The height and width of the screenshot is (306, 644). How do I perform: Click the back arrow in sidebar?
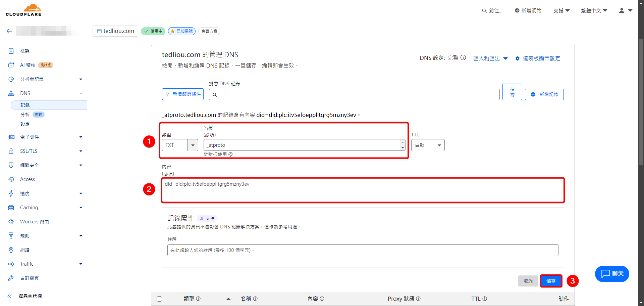9,31
